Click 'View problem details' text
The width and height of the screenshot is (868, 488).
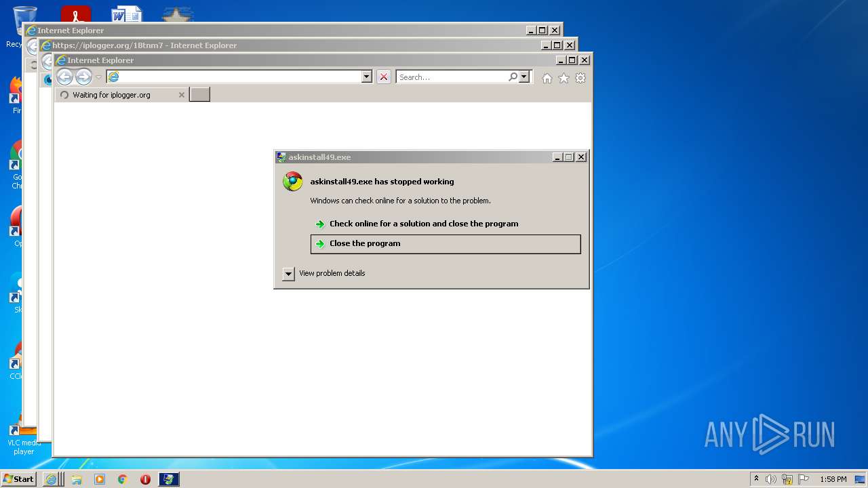332,273
